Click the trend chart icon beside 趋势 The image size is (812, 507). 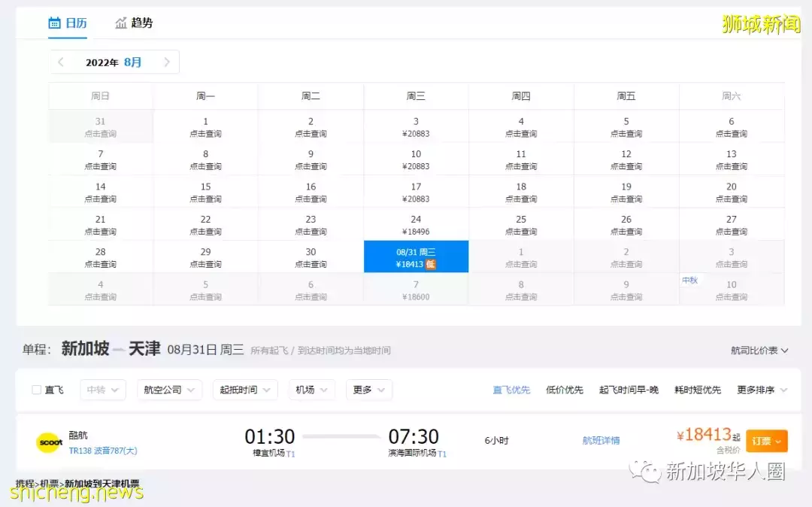point(122,23)
